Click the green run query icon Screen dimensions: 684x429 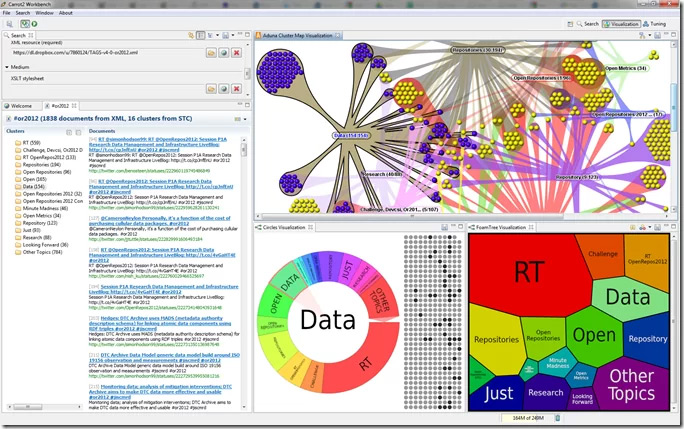pyautogui.click(x=34, y=24)
